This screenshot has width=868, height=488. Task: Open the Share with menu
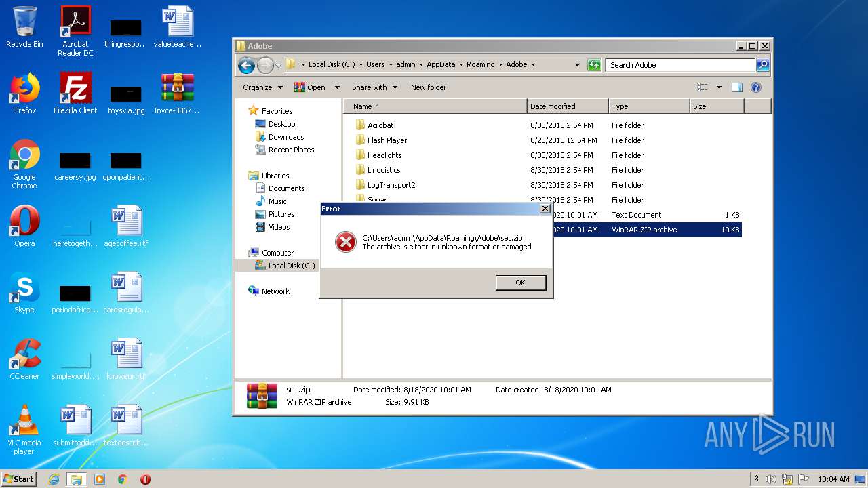[x=374, y=87]
